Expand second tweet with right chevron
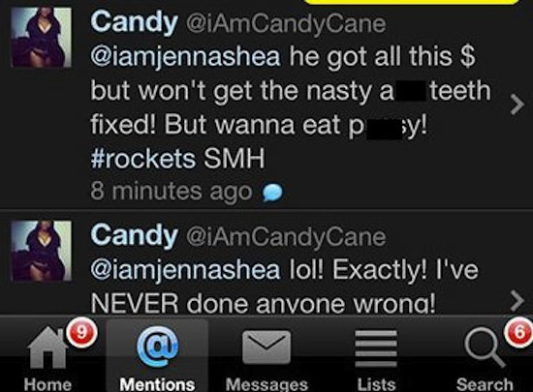Image resolution: width=533 pixels, height=392 pixels. click(x=517, y=300)
